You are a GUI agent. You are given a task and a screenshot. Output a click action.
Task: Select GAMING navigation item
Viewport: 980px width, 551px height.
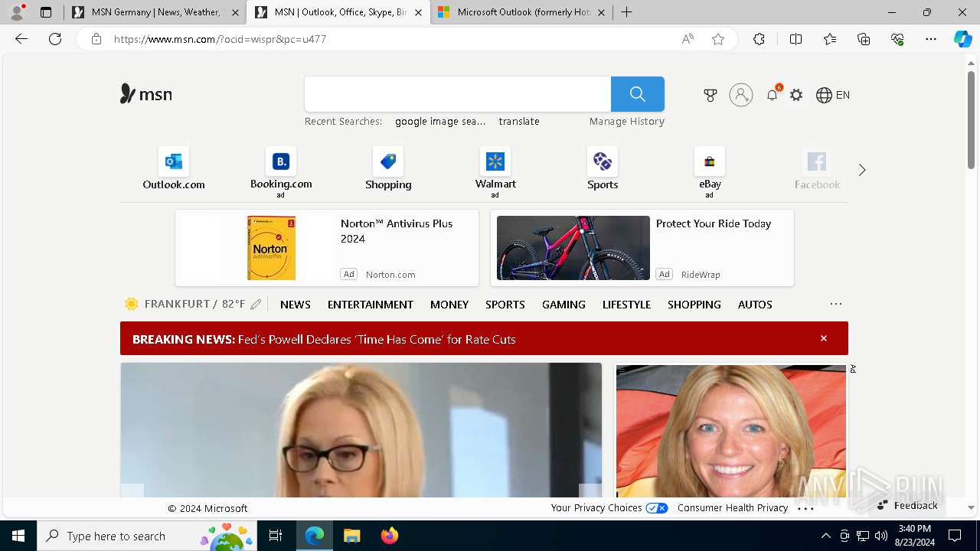coord(563,305)
